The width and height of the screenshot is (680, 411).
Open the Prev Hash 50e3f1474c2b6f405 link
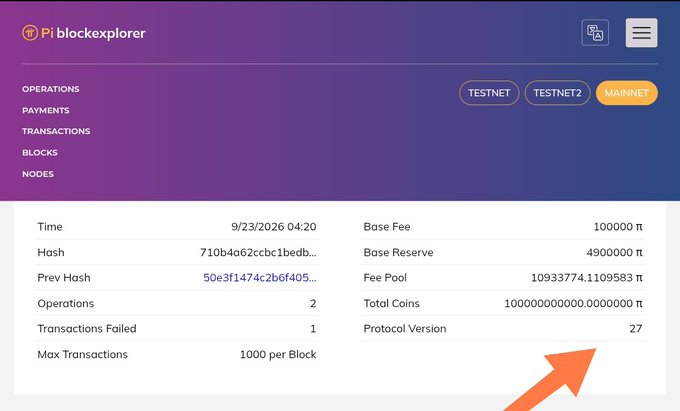coord(260,277)
